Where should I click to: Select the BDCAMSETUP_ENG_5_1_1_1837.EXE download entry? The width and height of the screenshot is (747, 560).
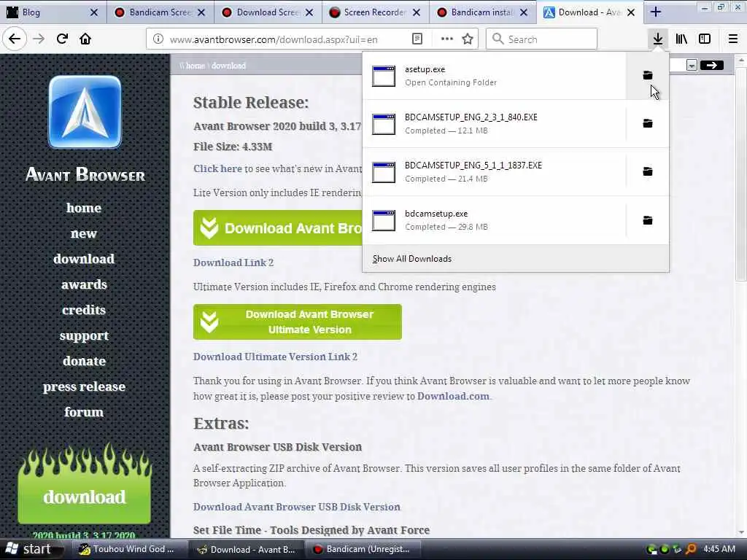pos(495,171)
